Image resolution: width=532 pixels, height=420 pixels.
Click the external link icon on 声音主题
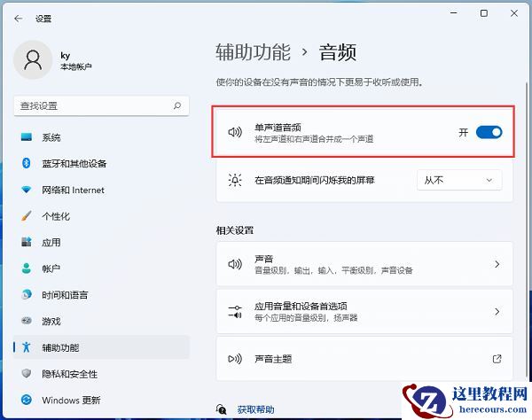tap(497, 359)
